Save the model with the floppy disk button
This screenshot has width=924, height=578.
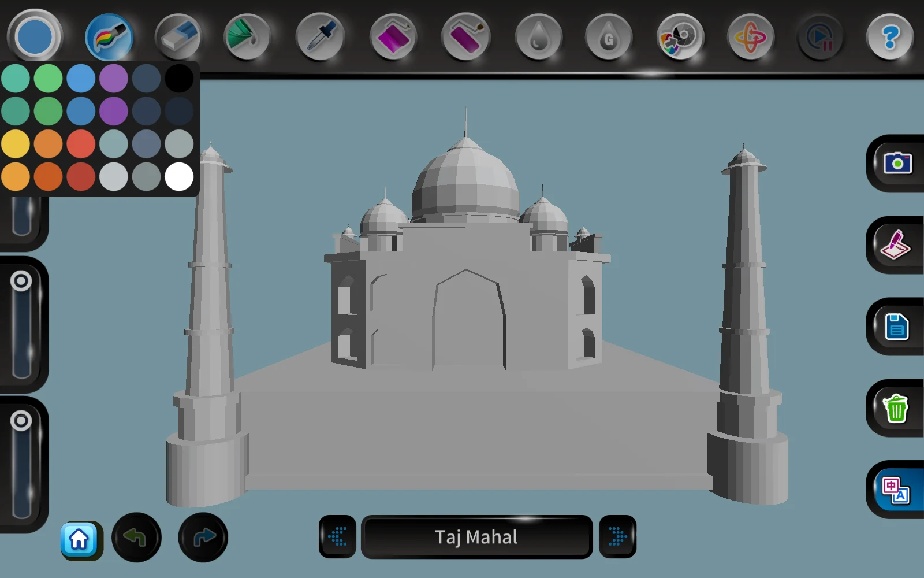897,327
